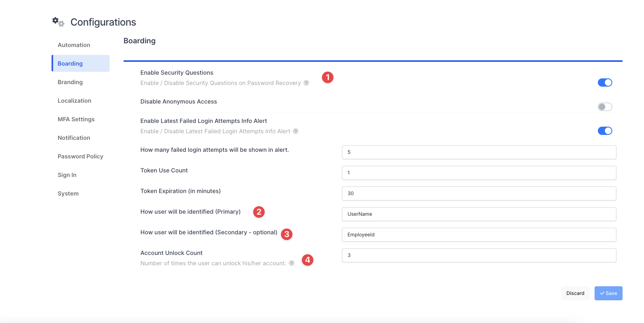Image resolution: width=644 pixels, height=323 pixels.
Task: Click the Token Use Count field
Action: tap(479, 173)
